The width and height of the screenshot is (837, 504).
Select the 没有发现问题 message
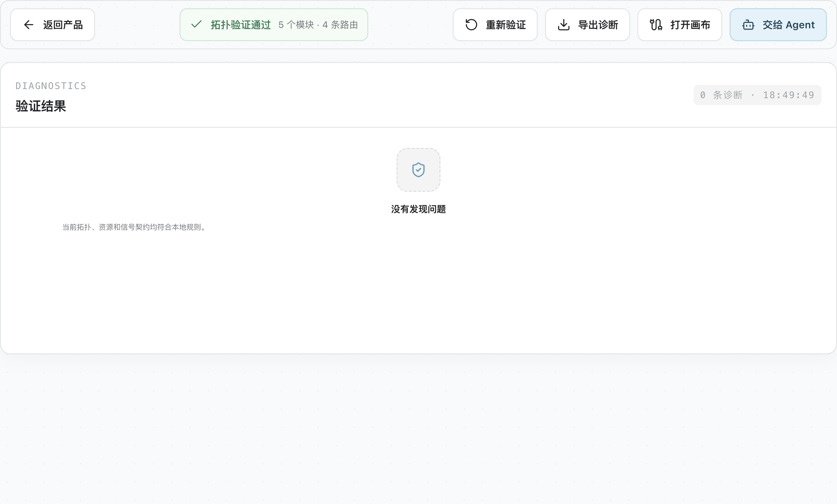(418, 209)
